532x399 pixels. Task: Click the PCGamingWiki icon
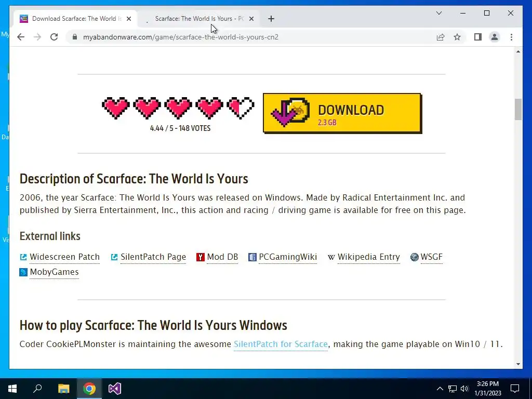[x=252, y=257]
